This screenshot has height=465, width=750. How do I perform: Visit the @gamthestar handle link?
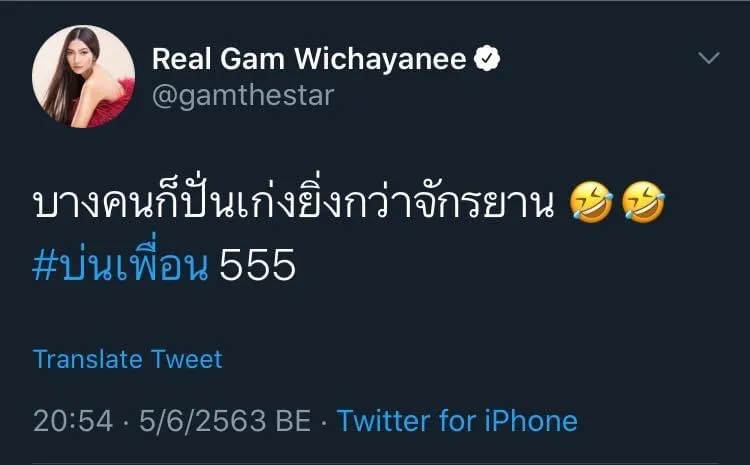click(243, 96)
